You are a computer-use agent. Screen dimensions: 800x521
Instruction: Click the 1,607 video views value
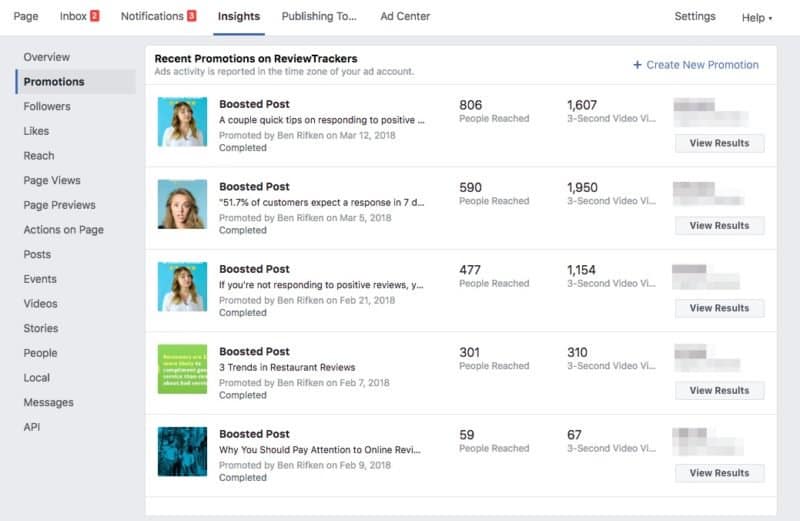coord(582,105)
